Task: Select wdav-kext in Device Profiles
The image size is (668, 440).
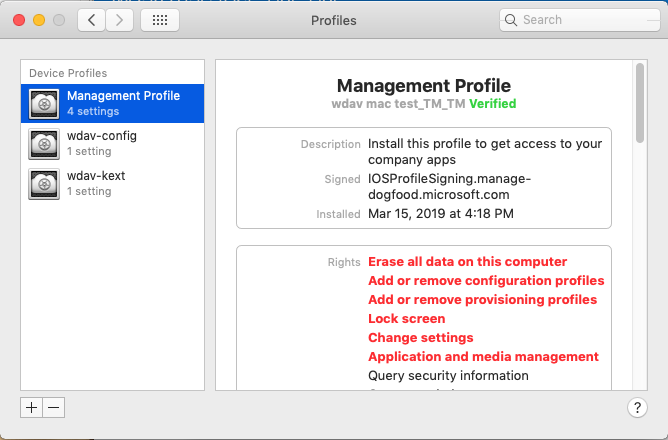Action: pyautogui.click(x=112, y=184)
